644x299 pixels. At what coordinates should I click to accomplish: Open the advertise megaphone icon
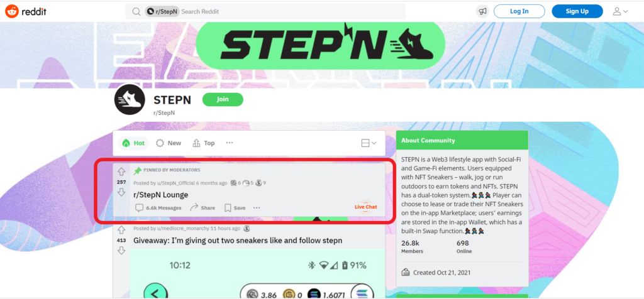pos(482,11)
